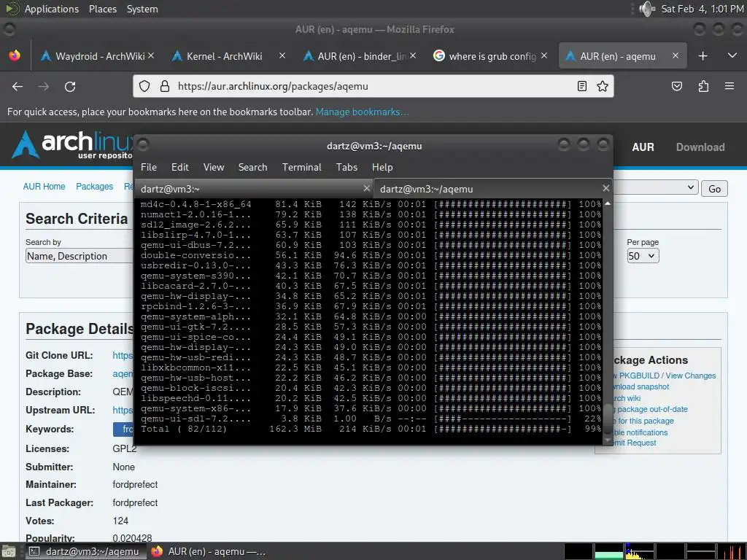
Task: Open the extensions puzzle icon
Action: (x=703, y=86)
